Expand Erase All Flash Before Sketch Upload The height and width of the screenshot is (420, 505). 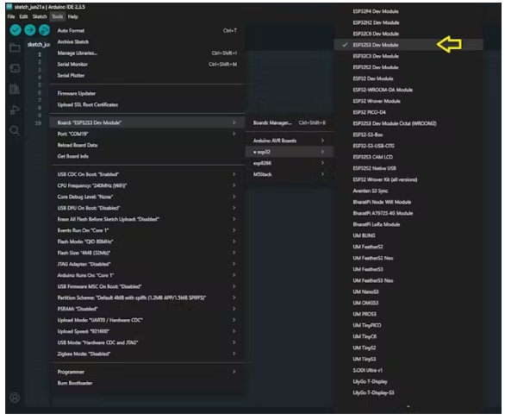pos(147,219)
